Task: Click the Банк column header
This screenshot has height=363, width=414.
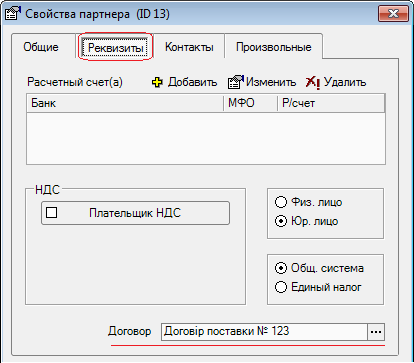Action: pyautogui.click(x=125, y=103)
